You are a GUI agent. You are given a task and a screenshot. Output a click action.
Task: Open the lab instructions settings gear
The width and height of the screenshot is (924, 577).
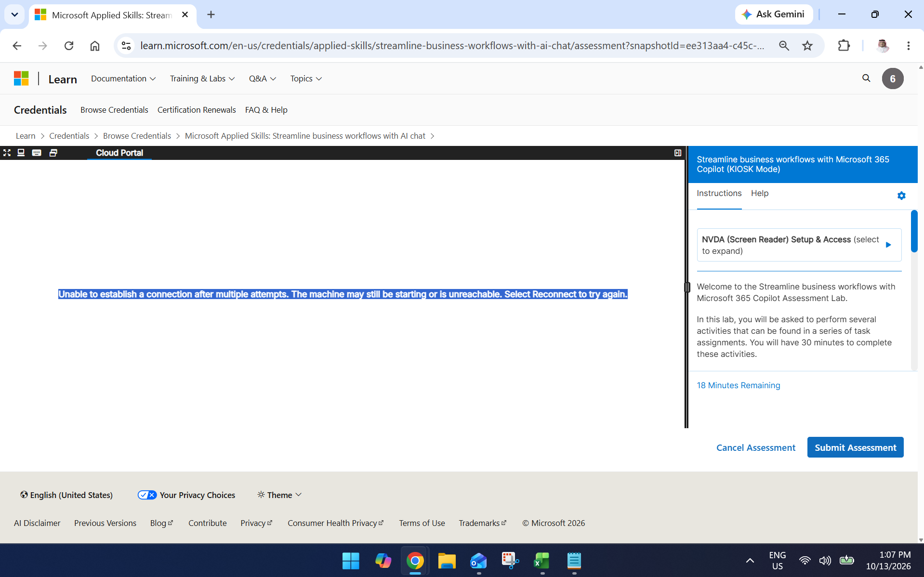(901, 196)
